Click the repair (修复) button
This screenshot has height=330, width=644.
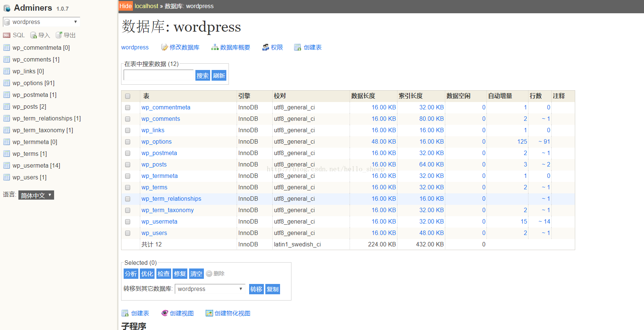click(x=180, y=274)
